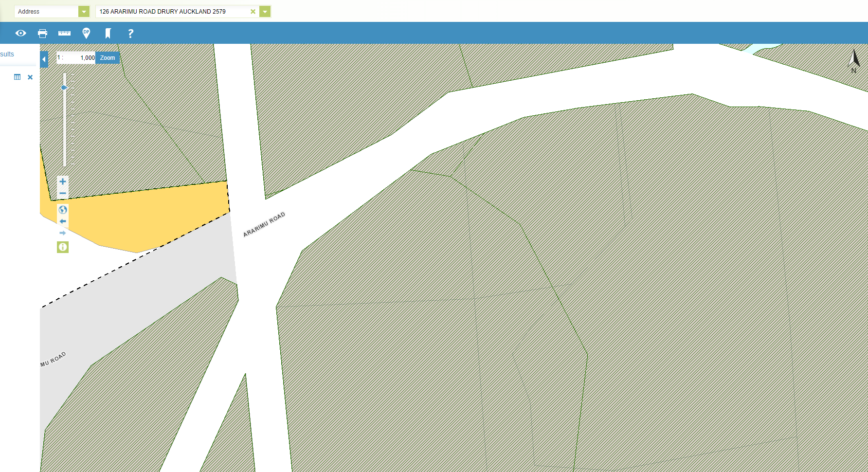This screenshot has height=472, width=868.
Task: Open the DP location pin tool
Action: pyautogui.click(x=86, y=33)
